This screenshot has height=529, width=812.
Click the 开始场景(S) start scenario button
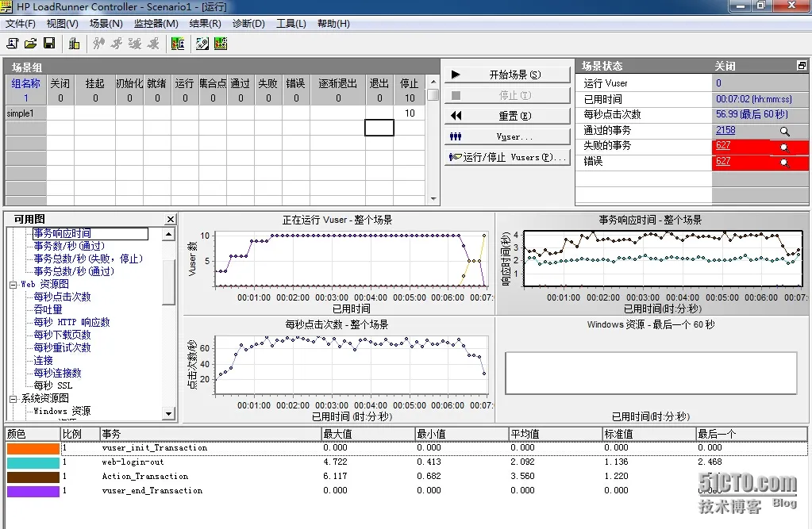tap(507, 75)
